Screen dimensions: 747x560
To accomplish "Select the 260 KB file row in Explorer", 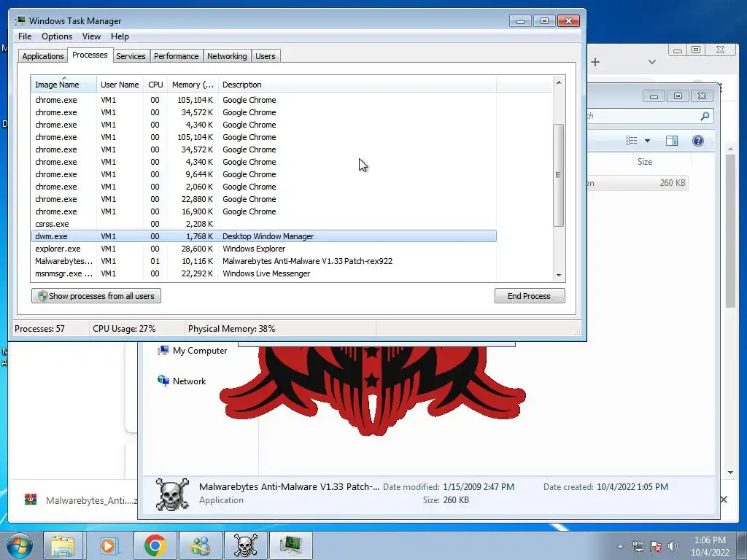I will tap(638, 183).
